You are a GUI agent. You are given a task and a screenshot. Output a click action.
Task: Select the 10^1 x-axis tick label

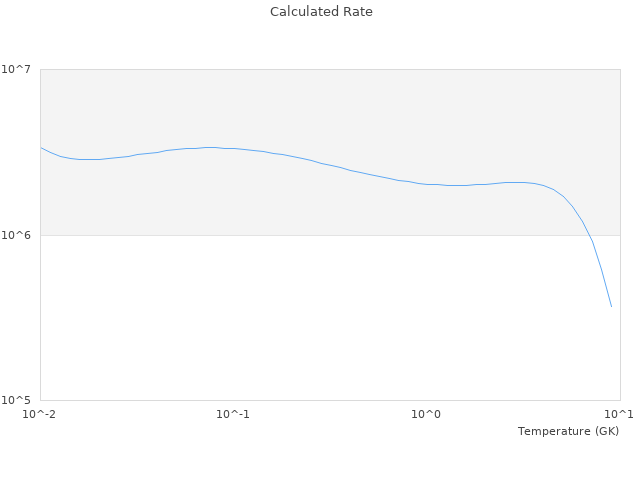pos(618,414)
